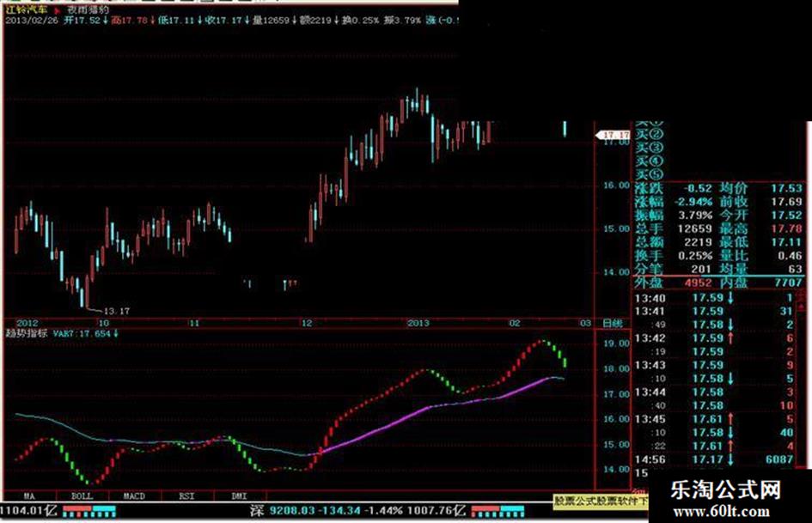Click the 02 month marker on time axis
The height and width of the screenshot is (523, 812).
click(514, 323)
